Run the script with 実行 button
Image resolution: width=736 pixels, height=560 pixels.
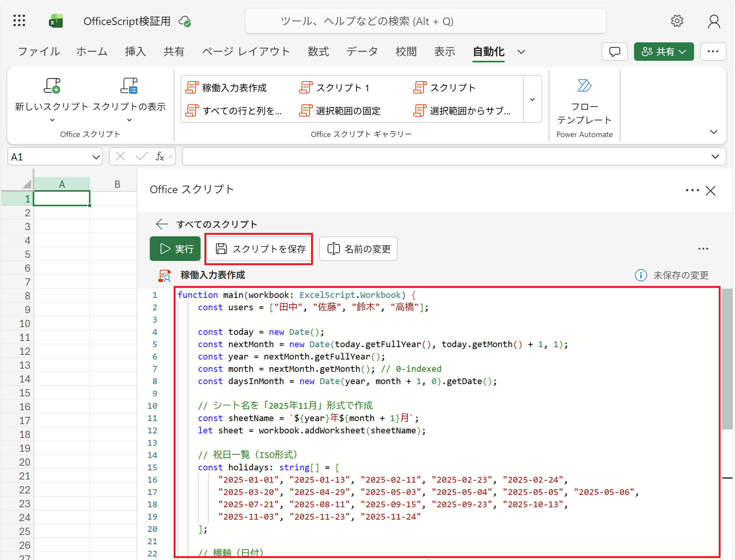[x=175, y=249]
